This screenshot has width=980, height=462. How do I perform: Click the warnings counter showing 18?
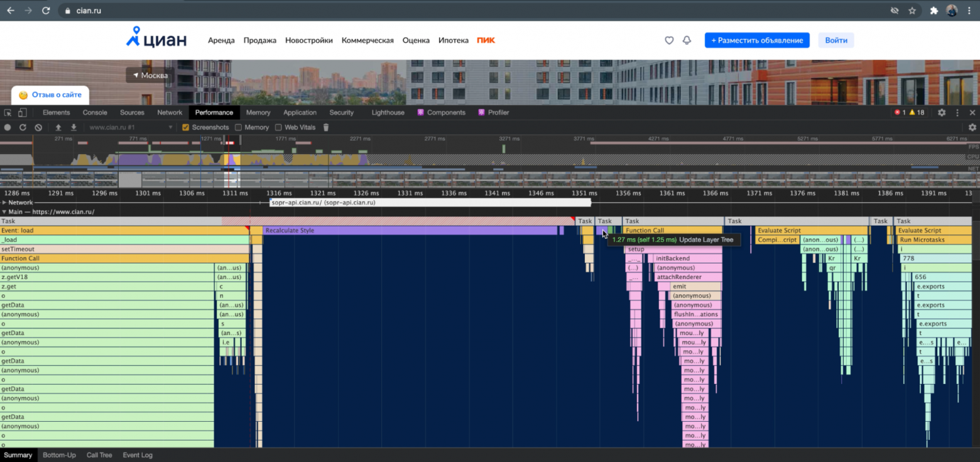(x=917, y=112)
